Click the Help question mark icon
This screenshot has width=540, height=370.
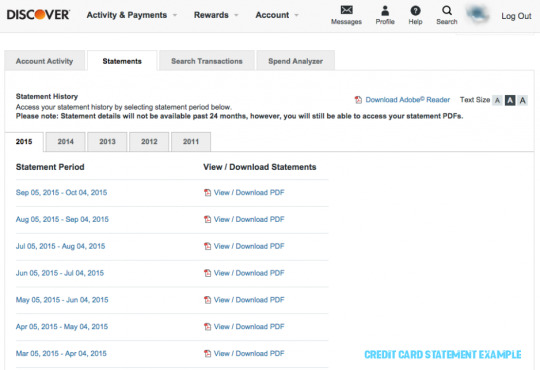415,11
